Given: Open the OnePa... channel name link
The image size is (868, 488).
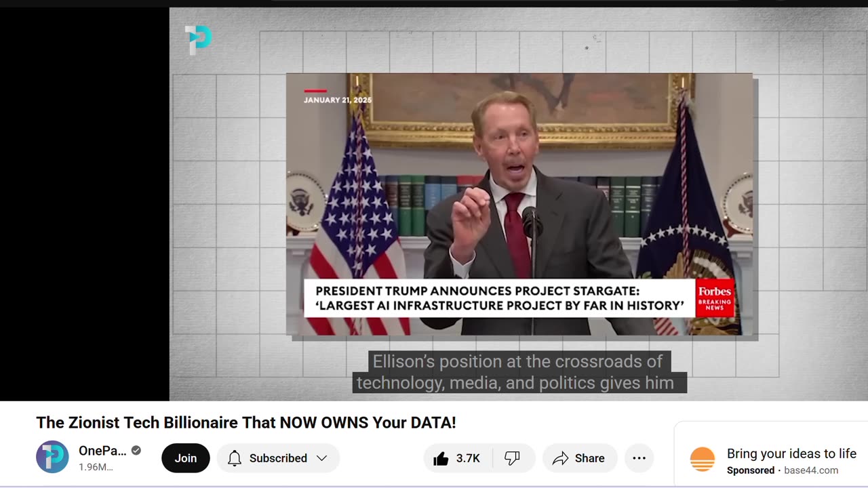Looking at the screenshot, I should tap(102, 451).
